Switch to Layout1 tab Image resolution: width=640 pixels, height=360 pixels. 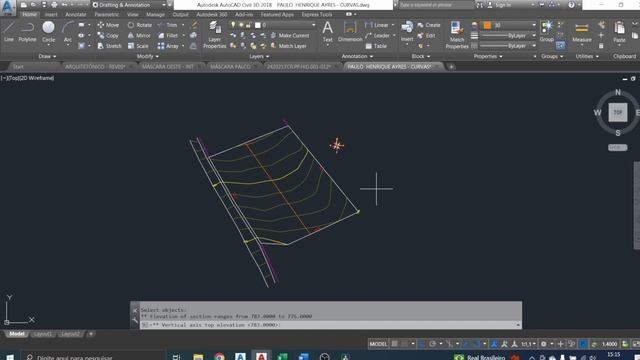click(42, 334)
